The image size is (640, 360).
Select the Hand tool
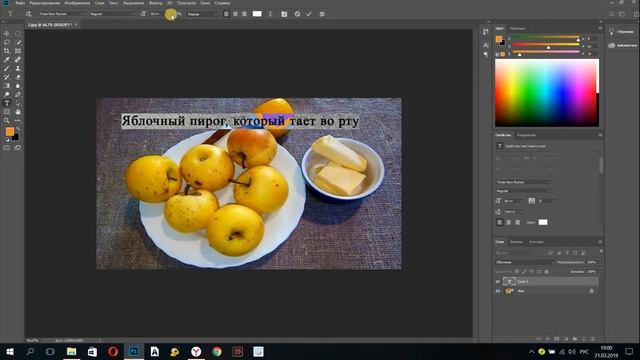[18, 112]
